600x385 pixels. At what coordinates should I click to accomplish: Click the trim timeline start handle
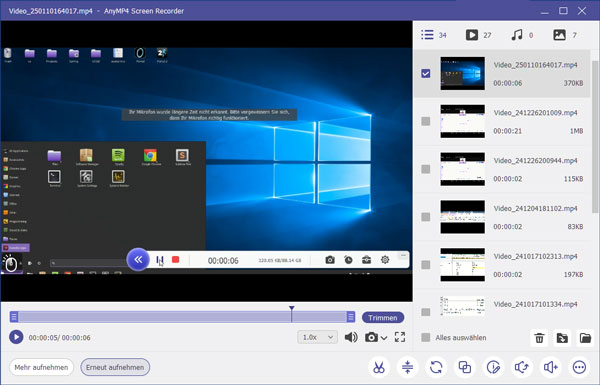14,316
